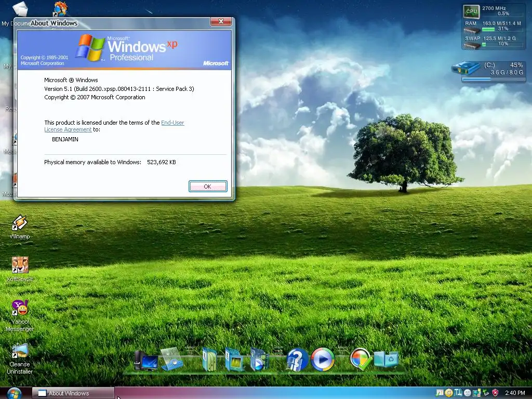Click checklist tray icon with green check
The image size is (532, 399).
point(440,393)
